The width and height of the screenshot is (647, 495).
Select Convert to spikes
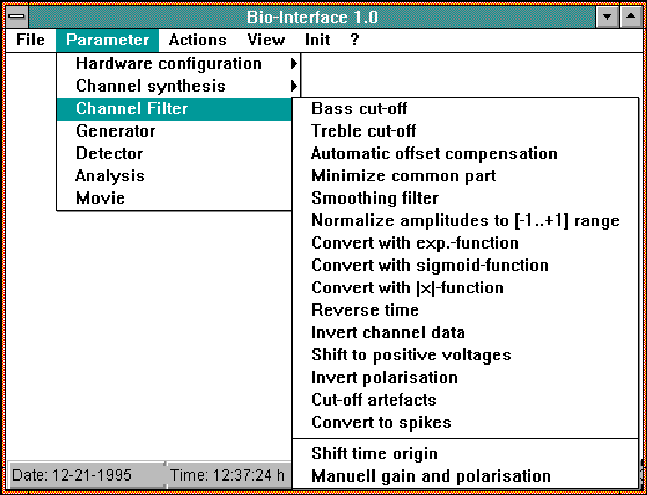coord(381,422)
